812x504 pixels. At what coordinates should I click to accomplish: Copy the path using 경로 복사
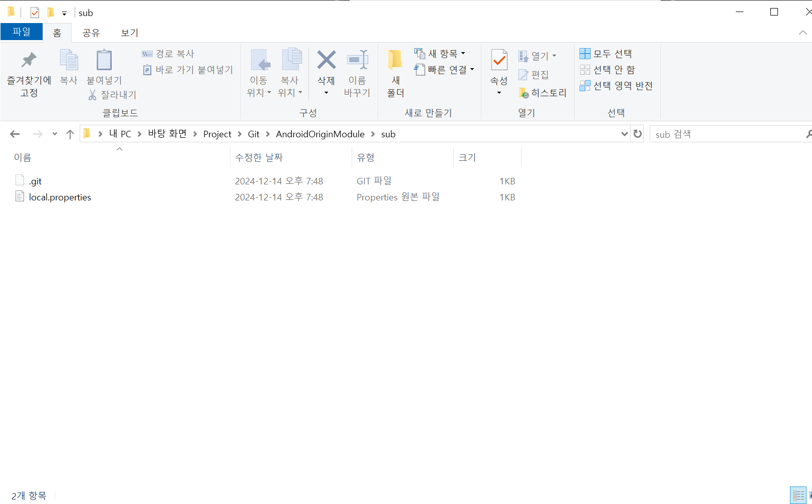(168, 53)
